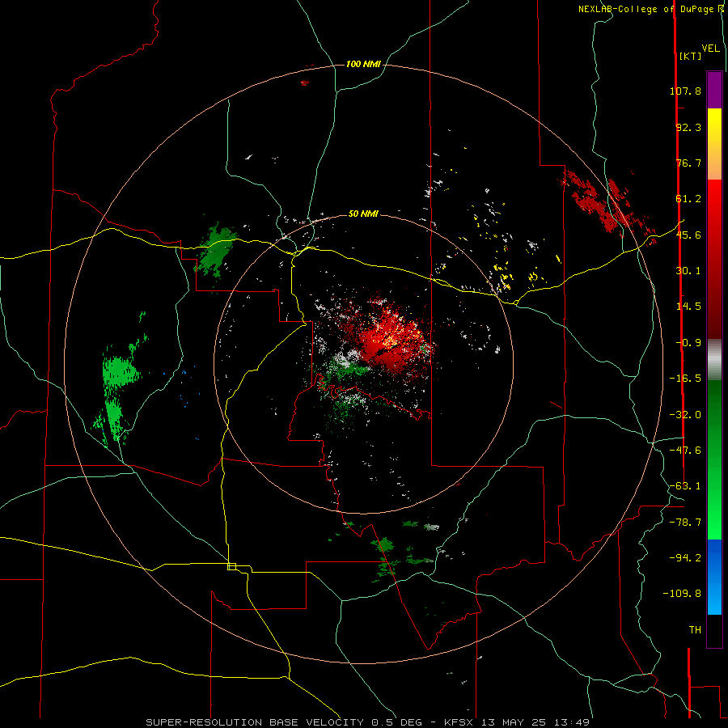Pick the black TH segment of the color bar
The height and width of the screenshot is (728, 728).
pos(714,630)
